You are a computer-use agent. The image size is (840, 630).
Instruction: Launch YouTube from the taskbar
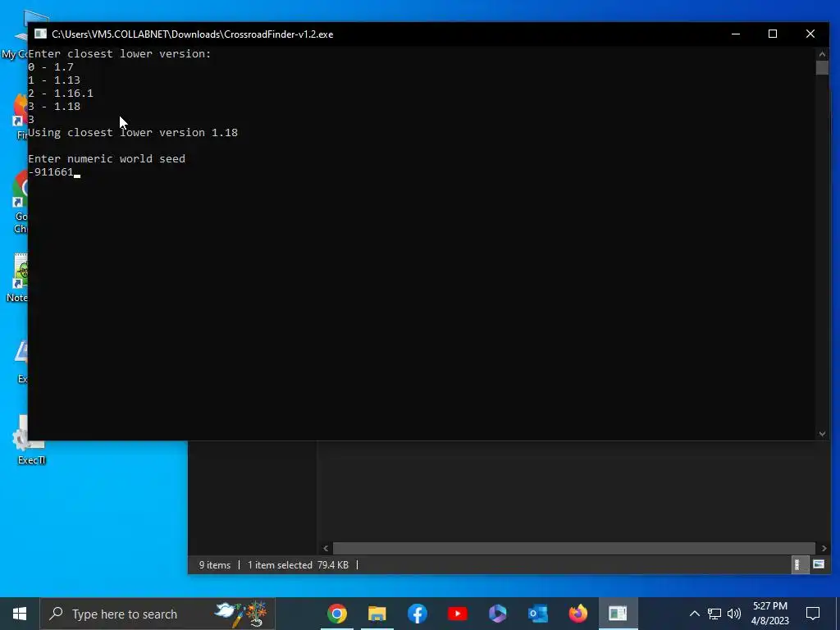coord(458,614)
